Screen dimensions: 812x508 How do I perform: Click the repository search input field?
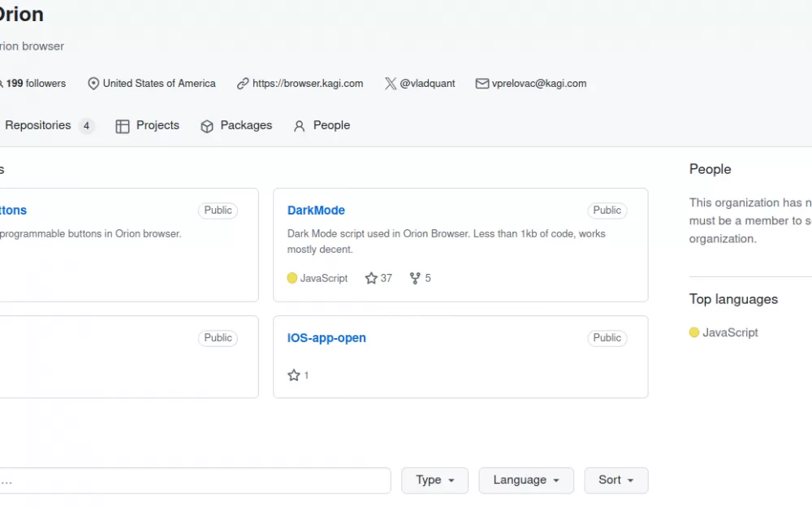[x=195, y=480]
